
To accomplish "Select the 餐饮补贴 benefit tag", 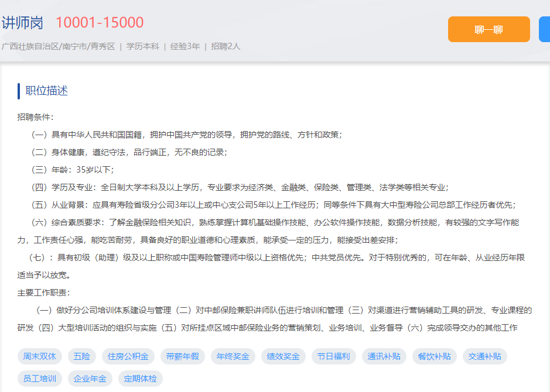I will pos(435,357).
